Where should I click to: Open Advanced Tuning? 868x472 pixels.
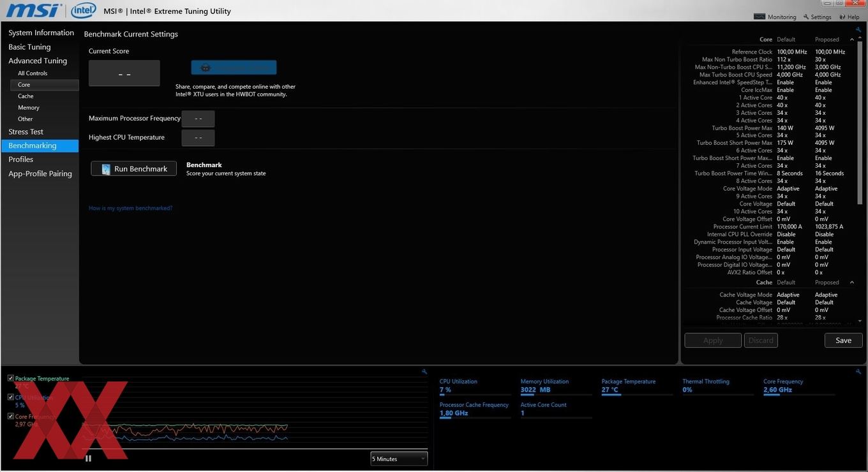point(38,61)
